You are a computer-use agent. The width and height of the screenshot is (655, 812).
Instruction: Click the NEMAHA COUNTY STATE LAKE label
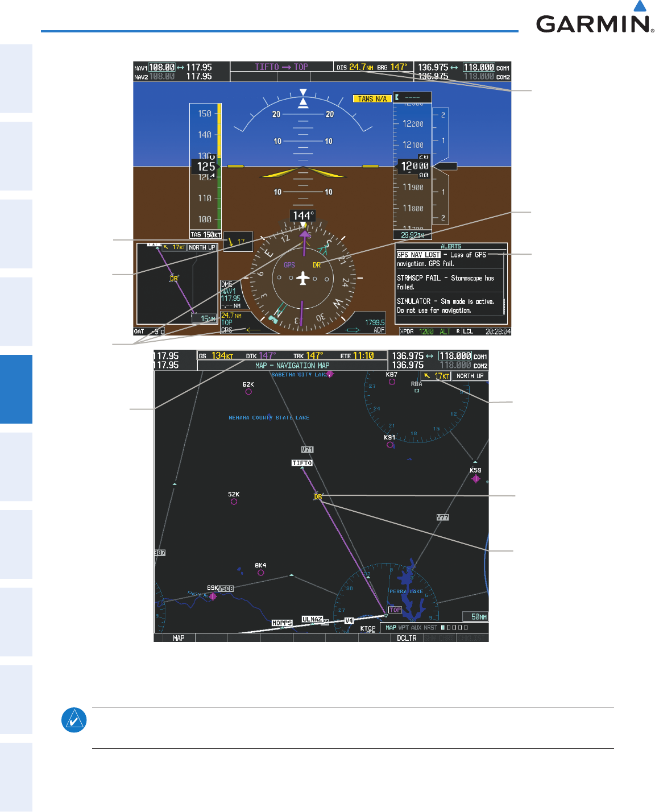pyautogui.click(x=269, y=418)
